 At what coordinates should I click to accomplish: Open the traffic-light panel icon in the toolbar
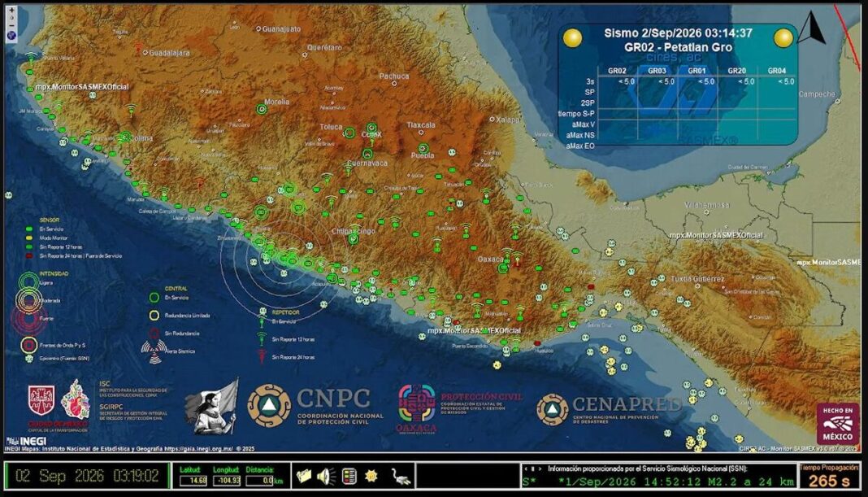click(x=349, y=477)
